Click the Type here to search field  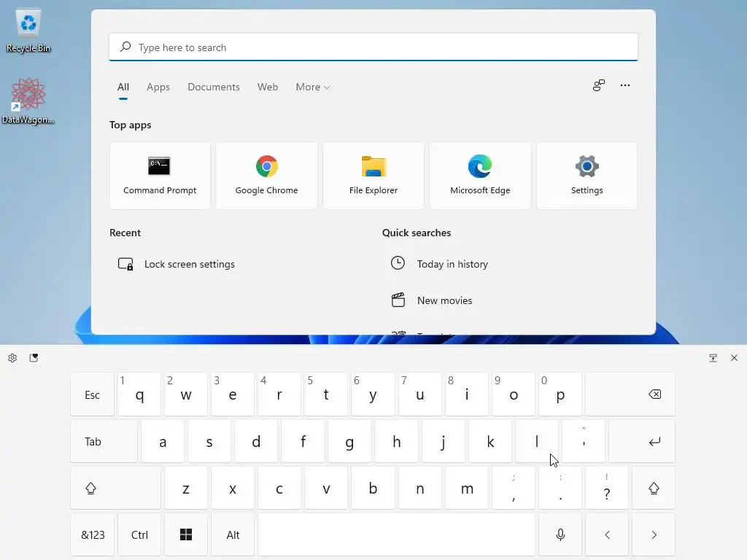pos(373,47)
